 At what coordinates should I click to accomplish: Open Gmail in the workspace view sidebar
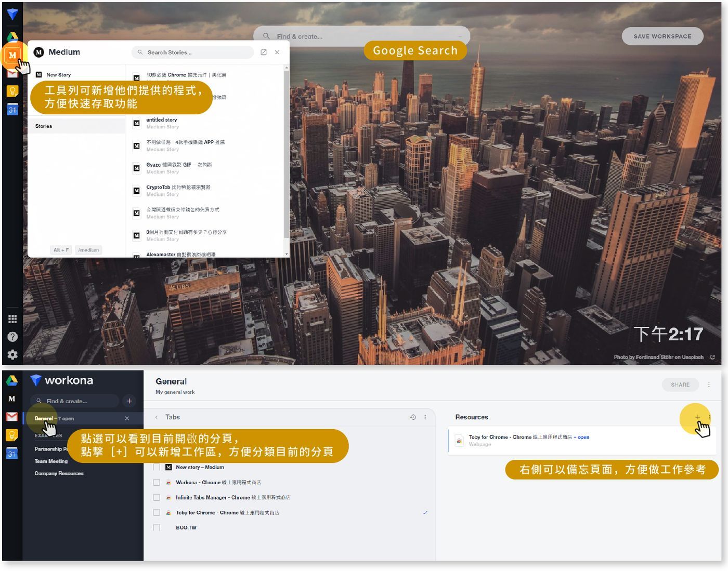point(12,417)
